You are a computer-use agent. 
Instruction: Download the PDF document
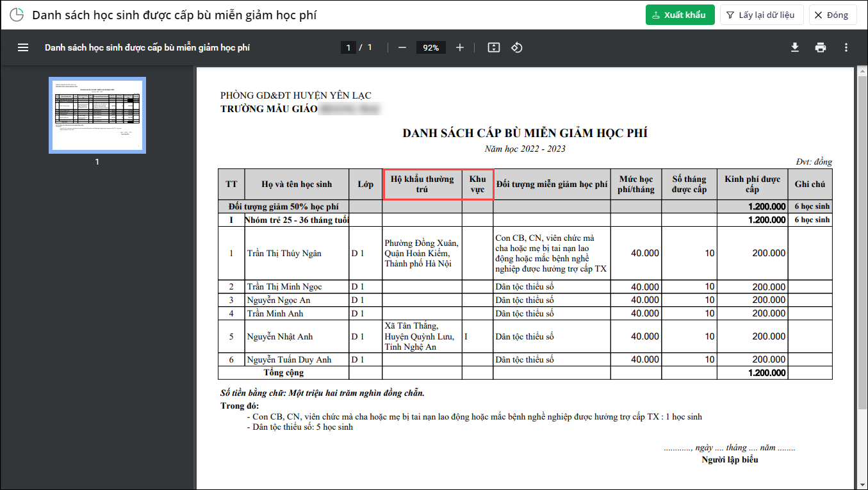coord(795,47)
